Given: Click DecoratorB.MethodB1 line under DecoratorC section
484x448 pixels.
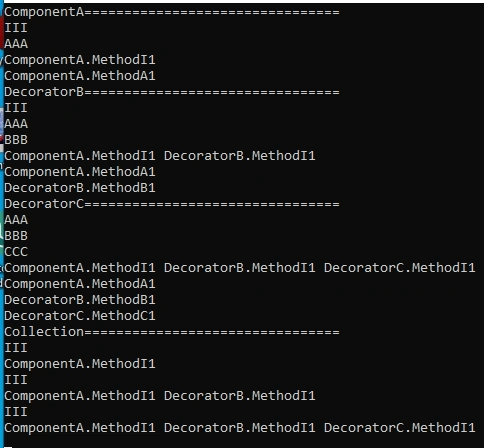Looking at the screenshot, I should click(x=80, y=300).
